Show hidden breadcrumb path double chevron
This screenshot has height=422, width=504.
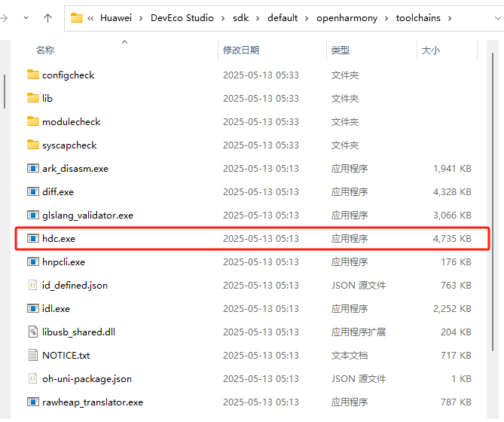click(x=90, y=18)
